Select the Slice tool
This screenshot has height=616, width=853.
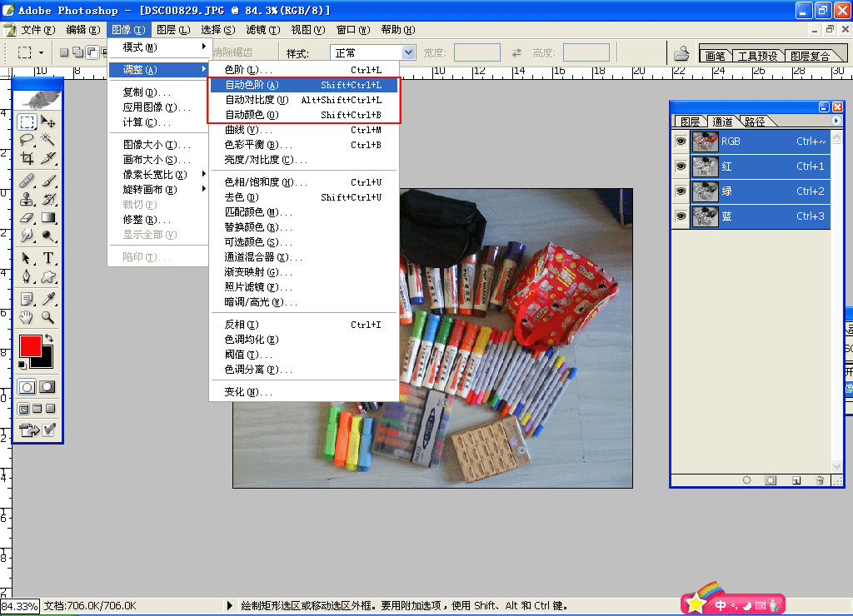point(47,158)
